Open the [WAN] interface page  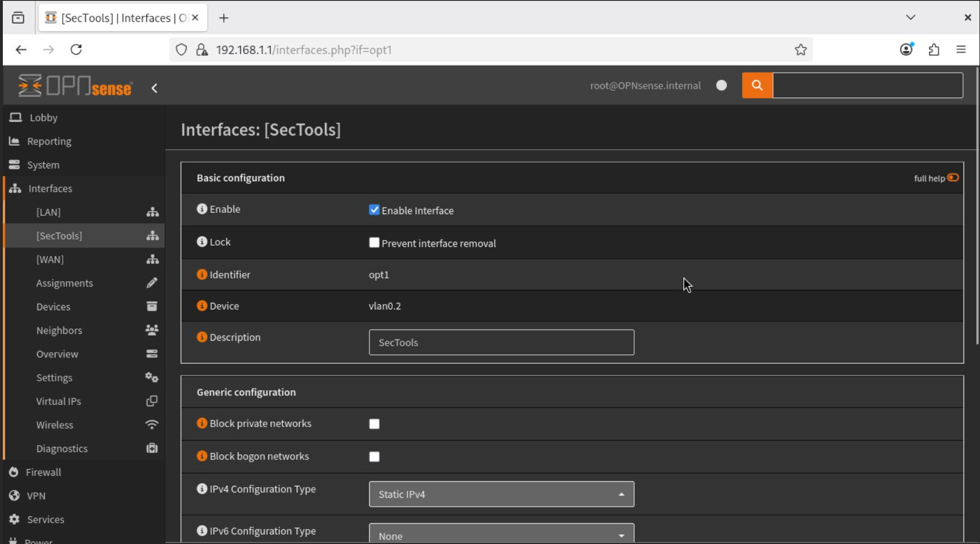(x=50, y=259)
